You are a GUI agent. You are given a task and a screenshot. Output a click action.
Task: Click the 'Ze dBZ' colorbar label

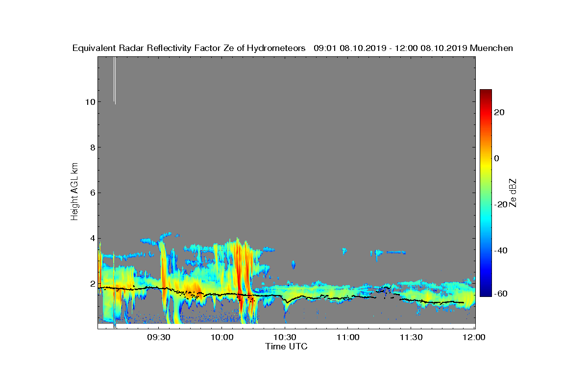tap(513, 193)
